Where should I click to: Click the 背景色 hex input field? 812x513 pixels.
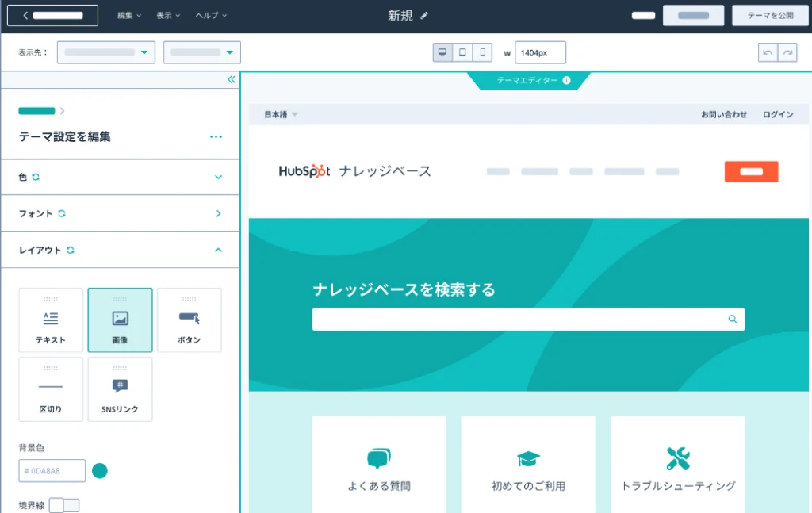pyautogui.click(x=52, y=470)
